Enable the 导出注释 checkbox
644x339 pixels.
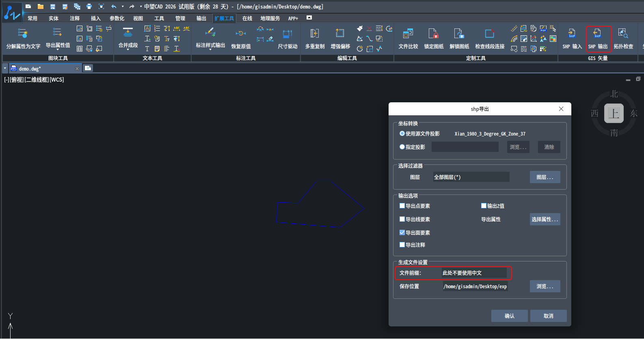[402, 245]
